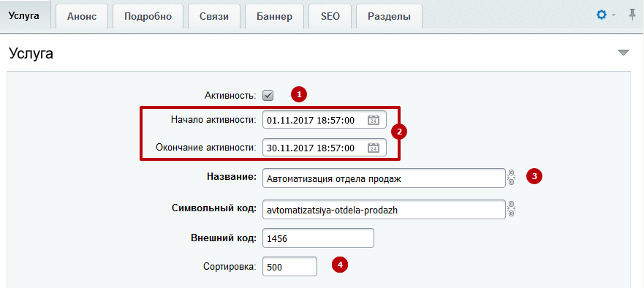This screenshot has width=644, height=288.
Task: Switch to the Анонс tab
Action: (x=82, y=16)
